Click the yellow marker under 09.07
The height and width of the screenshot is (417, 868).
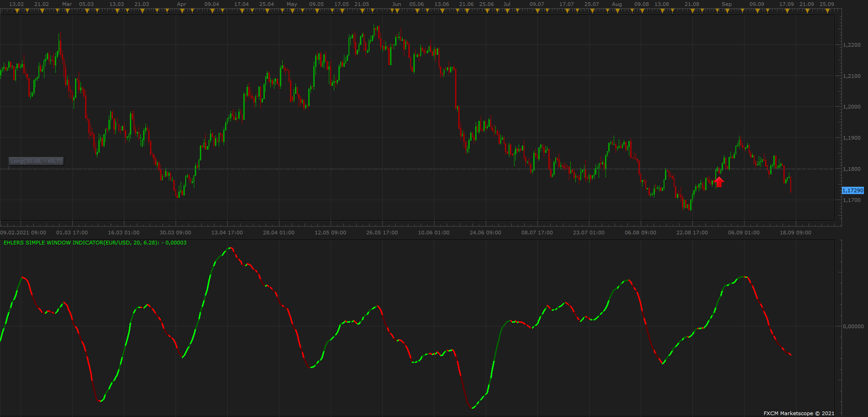coord(537,11)
